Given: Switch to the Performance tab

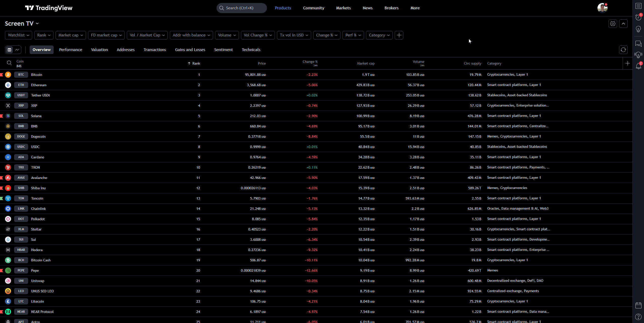Looking at the screenshot, I should tap(71, 50).
